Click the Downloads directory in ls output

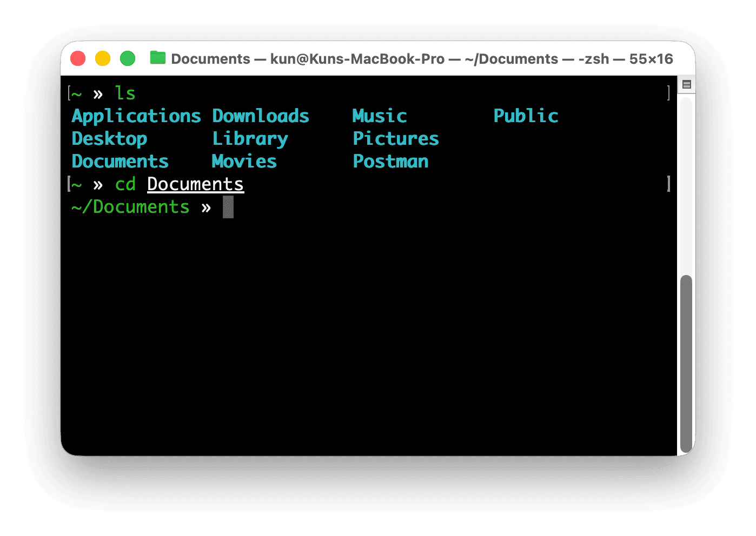[260, 116]
